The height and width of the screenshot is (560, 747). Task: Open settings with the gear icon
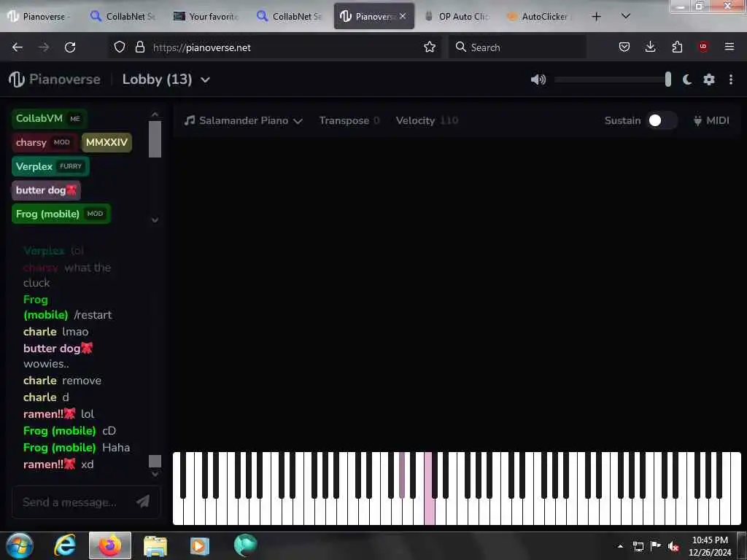pos(709,79)
